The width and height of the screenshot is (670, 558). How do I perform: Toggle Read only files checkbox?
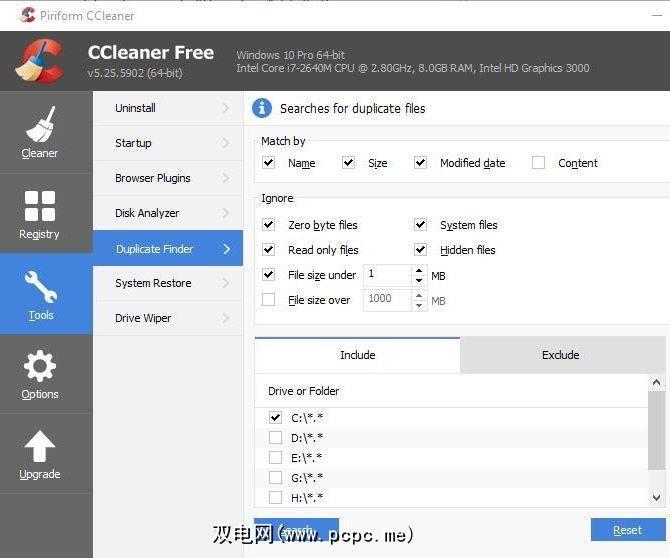[x=268, y=249]
